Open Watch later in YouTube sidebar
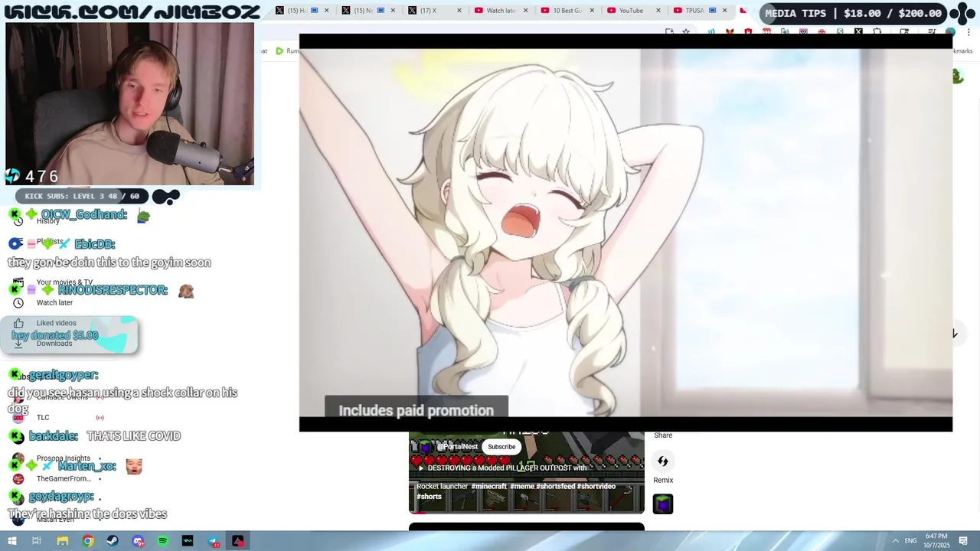Viewport: 980px width, 551px height. 54,303
